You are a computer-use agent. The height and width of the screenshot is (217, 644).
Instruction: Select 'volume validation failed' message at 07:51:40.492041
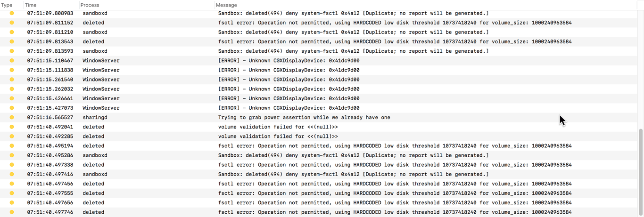[x=278, y=127]
